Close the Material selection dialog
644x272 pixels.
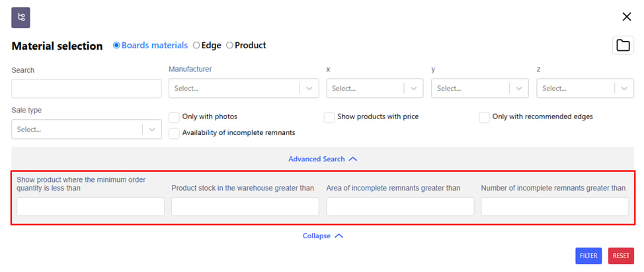tap(626, 17)
